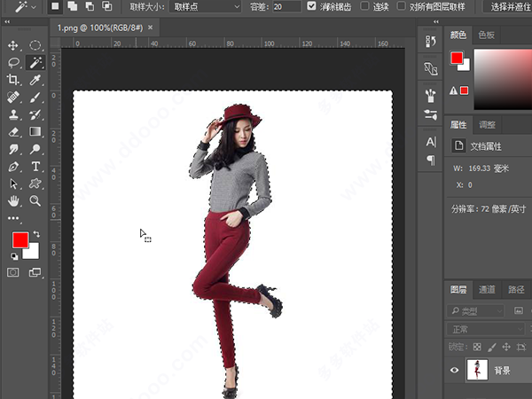Choose Intersect with Selection mode
The height and width of the screenshot is (399, 532).
pyautogui.click(x=107, y=6)
